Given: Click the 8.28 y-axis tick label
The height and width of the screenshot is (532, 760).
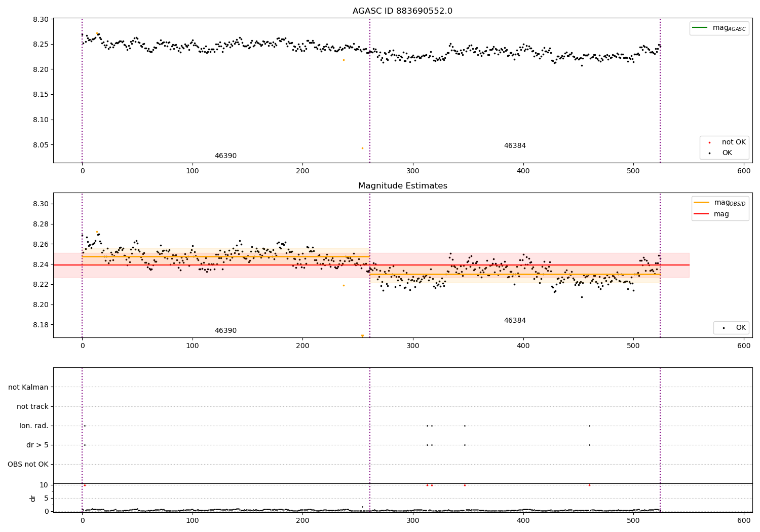Looking at the screenshot, I should 41,224.
